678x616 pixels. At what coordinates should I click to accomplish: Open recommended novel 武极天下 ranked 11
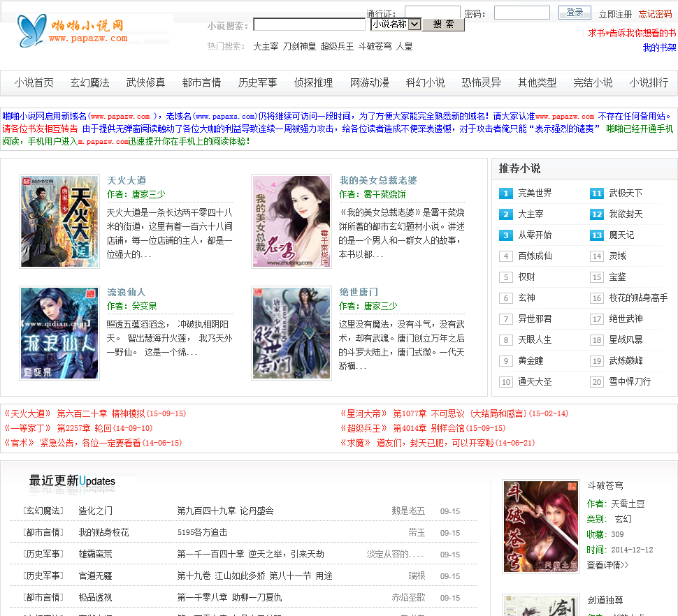(x=626, y=193)
